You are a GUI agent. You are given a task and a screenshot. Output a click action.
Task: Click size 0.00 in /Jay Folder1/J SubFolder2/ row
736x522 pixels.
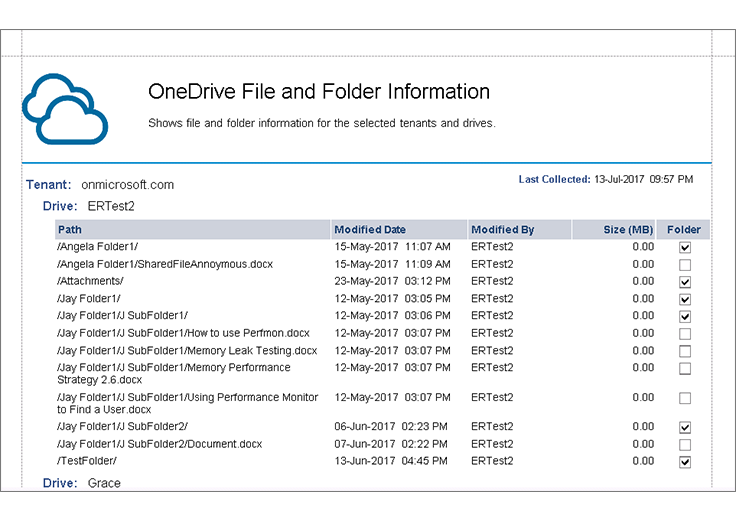(643, 427)
